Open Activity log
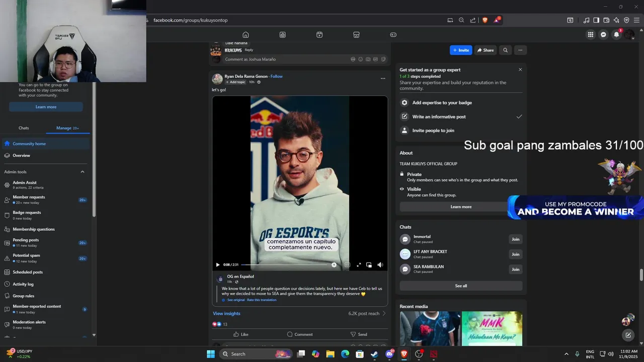Image resolution: width=644 pixels, height=362 pixels. click(x=46, y=285)
